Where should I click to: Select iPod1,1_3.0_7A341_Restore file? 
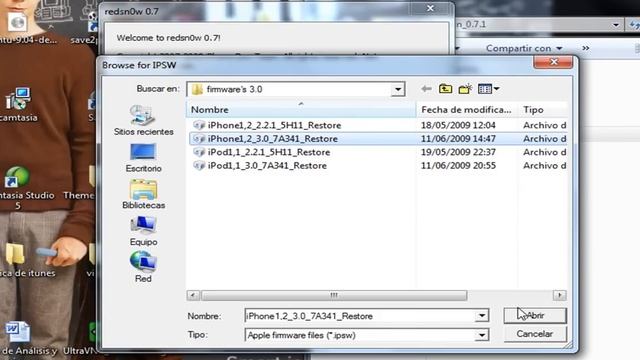(x=267, y=166)
